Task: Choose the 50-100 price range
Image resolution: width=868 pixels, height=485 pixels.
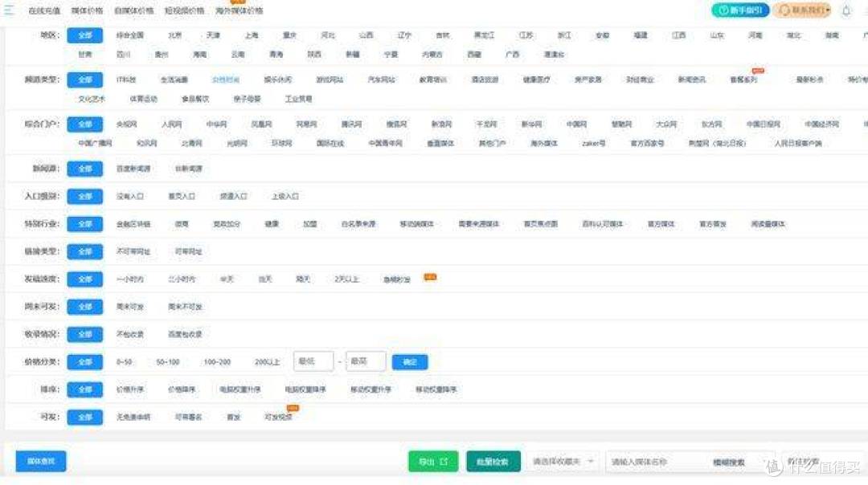Action: click(168, 362)
